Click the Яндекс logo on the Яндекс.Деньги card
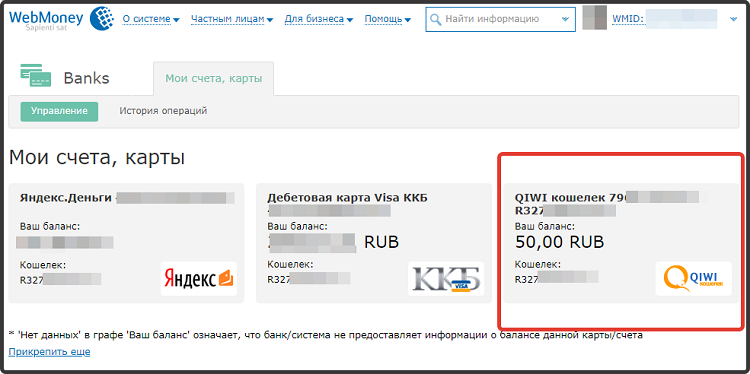Image resolution: width=750 pixels, height=374 pixels. click(x=199, y=279)
